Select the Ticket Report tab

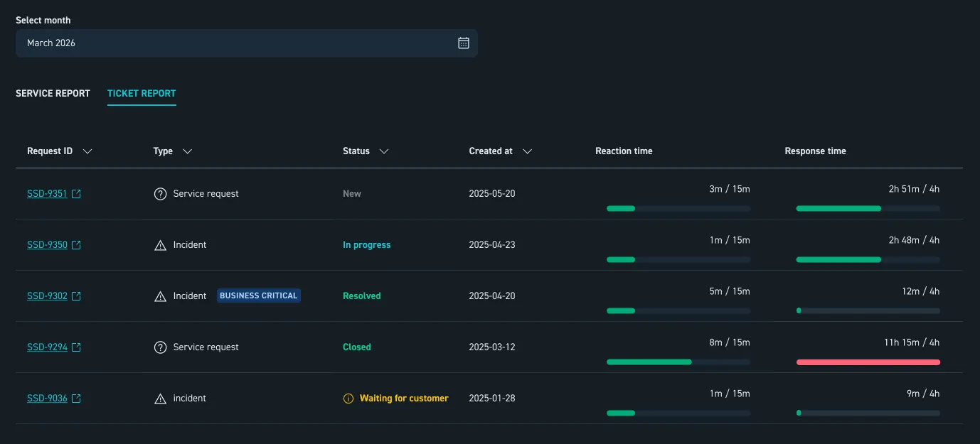[142, 93]
